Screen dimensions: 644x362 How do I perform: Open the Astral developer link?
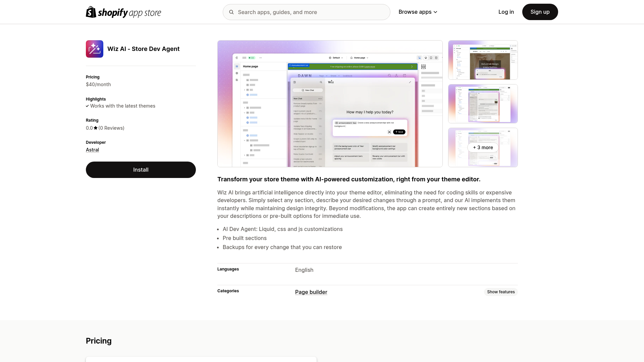92,150
